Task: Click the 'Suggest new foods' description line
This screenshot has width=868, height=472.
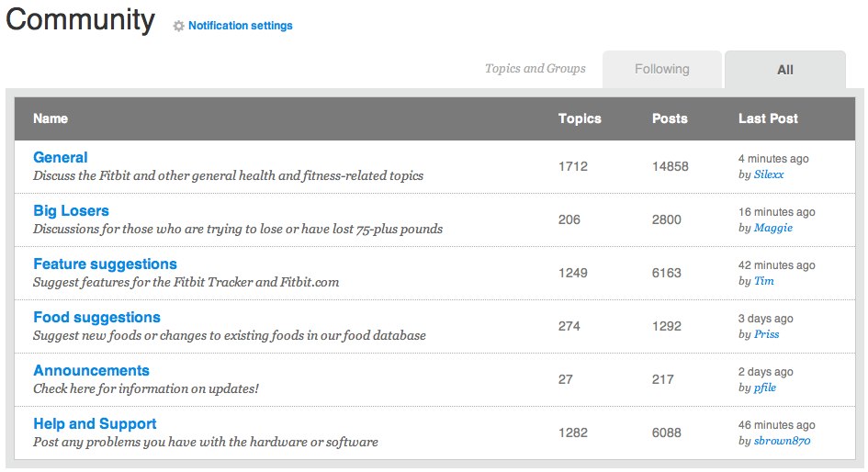Action: pyautogui.click(x=230, y=335)
